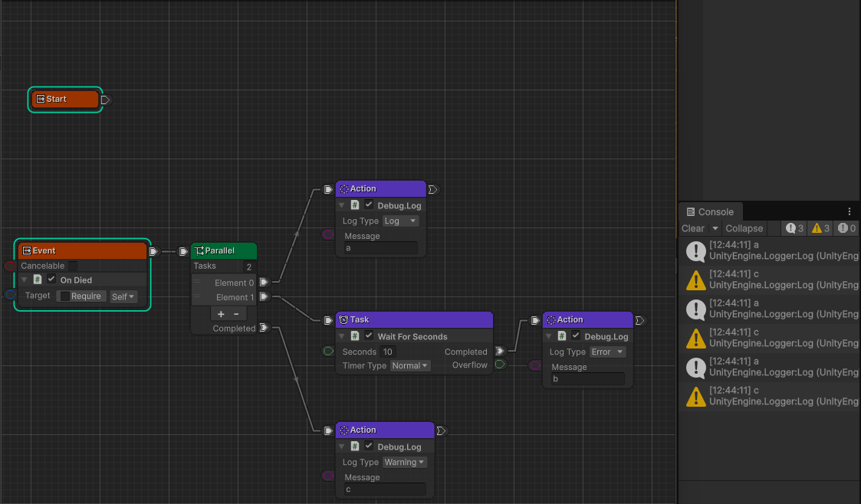This screenshot has height=504, width=861.
Task: Toggle warning message filter in Console
Action: 820,228
